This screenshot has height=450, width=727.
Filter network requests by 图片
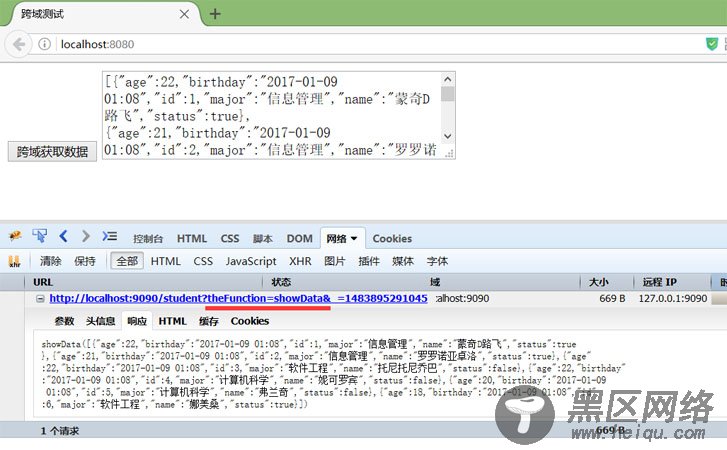(335, 261)
